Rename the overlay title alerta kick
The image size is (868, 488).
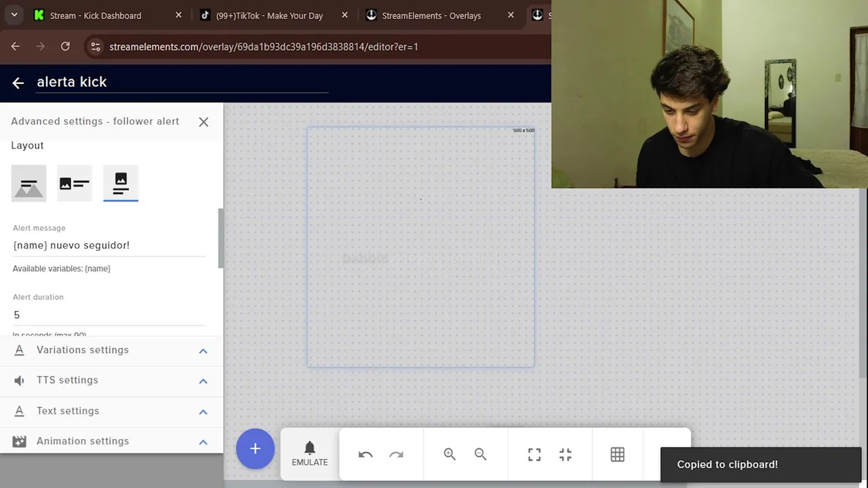click(182, 82)
